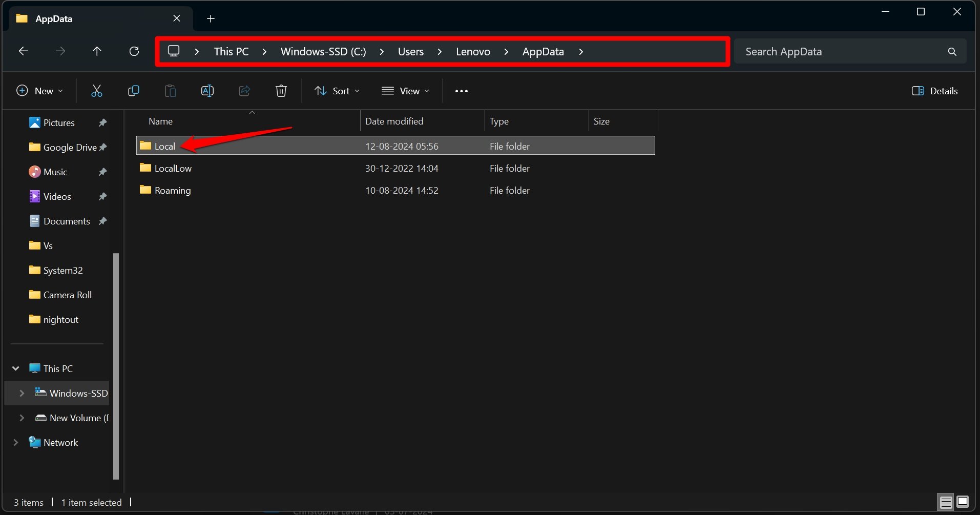Click the Copy icon in toolbar
Viewport: 980px width, 515px height.
(x=133, y=91)
